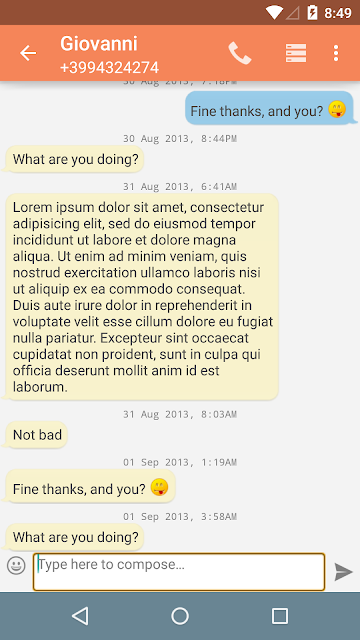Open the three-dot overflow menu

(x=336, y=53)
